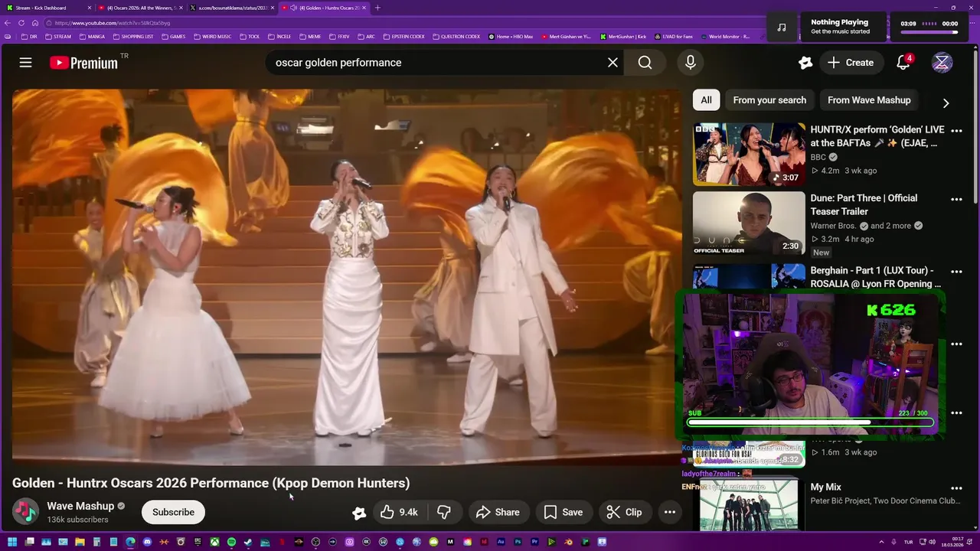This screenshot has width=980, height=551.
Task: Like the video with thumbs up
Action: 400,512
